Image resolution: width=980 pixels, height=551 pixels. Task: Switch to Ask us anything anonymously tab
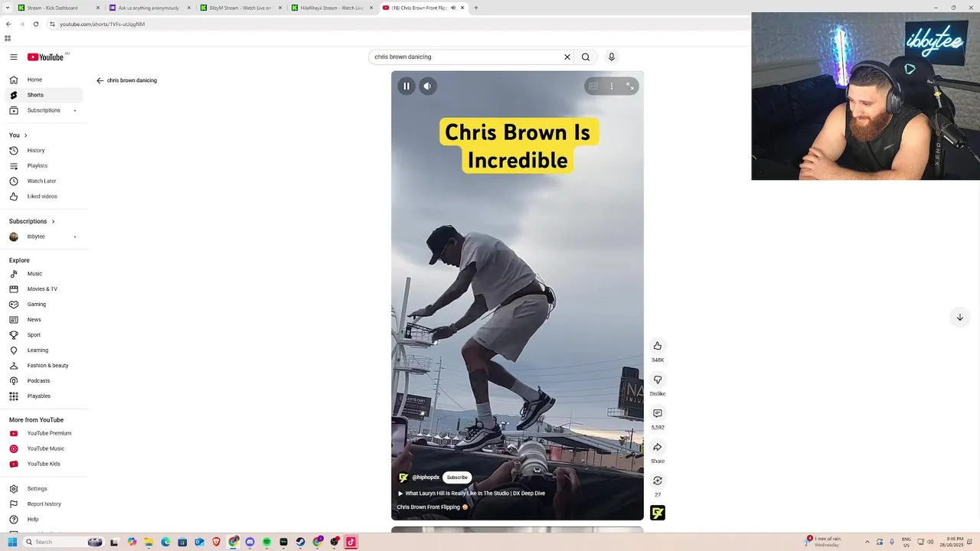point(149,8)
